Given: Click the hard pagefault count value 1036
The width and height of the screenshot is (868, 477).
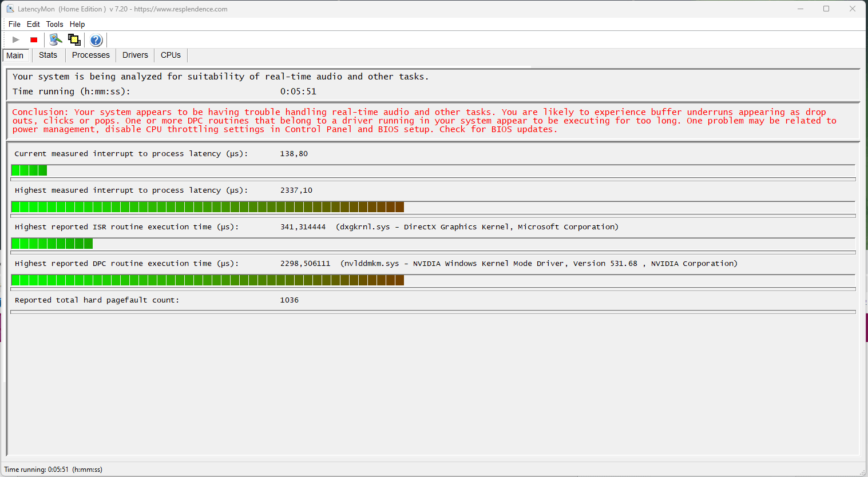Looking at the screenshot, I should point(290,300).
